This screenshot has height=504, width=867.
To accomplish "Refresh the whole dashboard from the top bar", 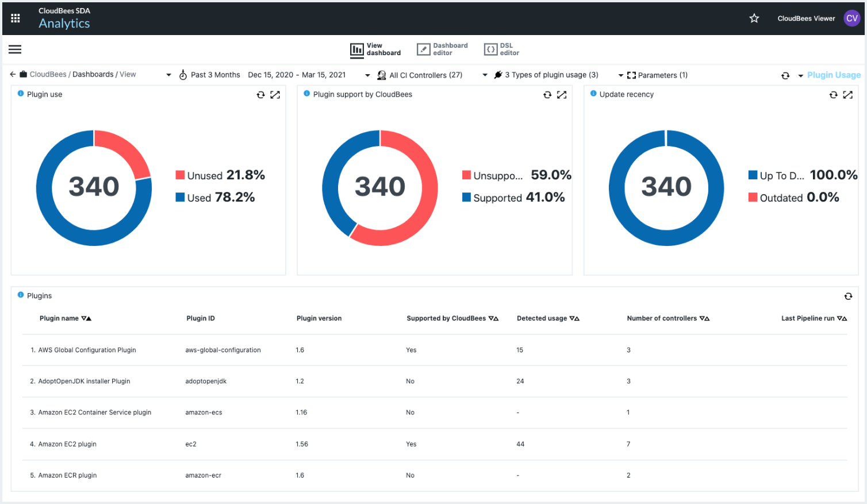I will coord(785,76).
